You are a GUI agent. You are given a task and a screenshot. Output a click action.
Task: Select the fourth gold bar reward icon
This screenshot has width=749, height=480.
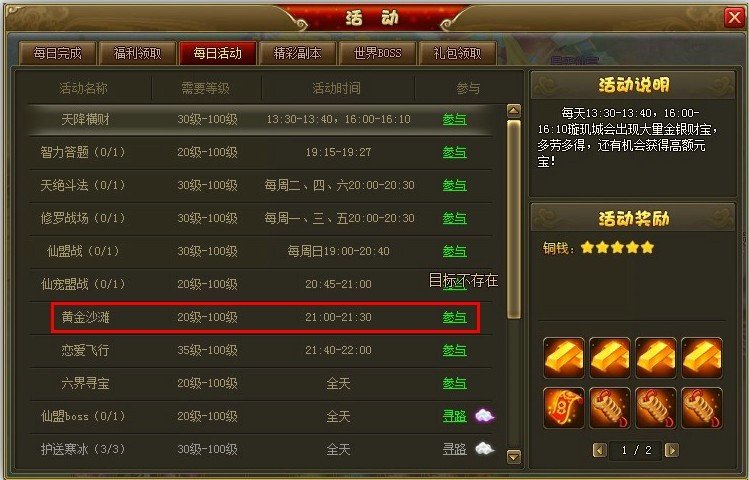point(702,358)
